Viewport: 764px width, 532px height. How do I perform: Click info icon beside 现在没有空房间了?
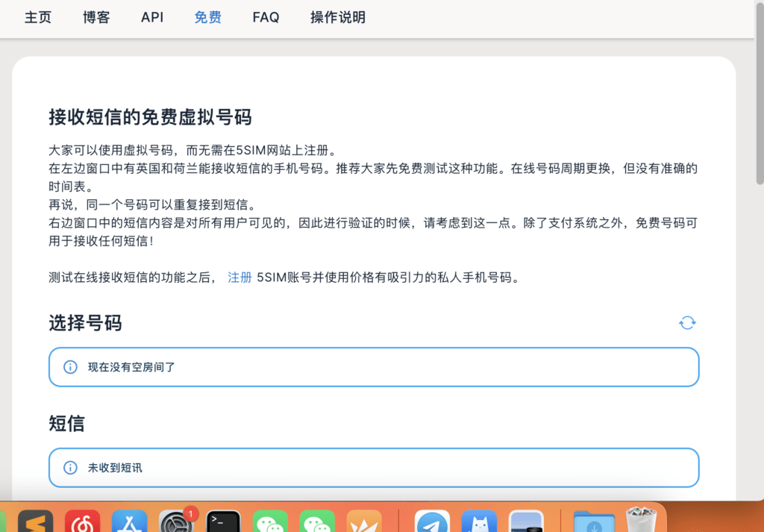70,367
